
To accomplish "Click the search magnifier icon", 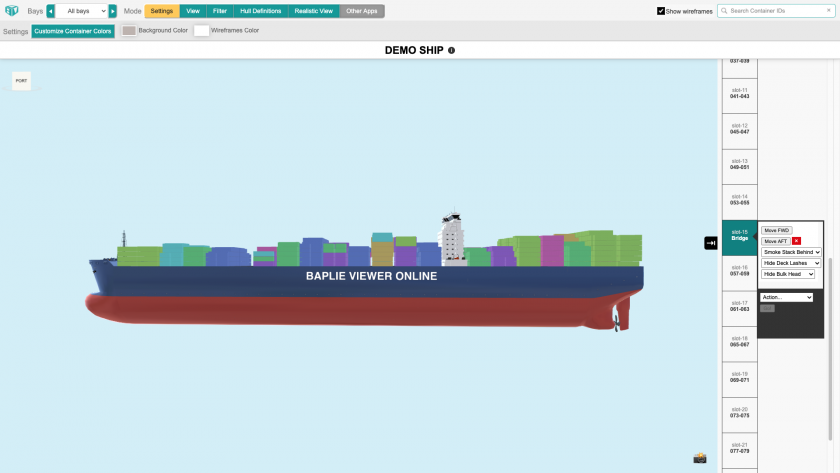I will [724, 11].
